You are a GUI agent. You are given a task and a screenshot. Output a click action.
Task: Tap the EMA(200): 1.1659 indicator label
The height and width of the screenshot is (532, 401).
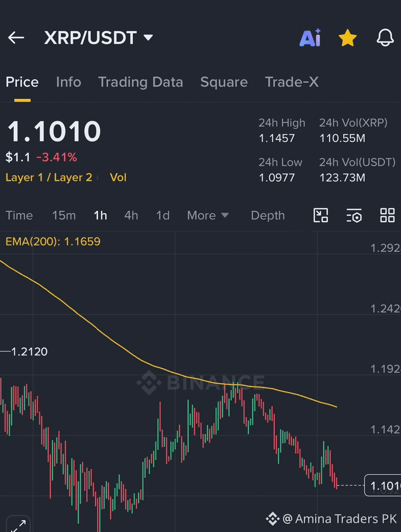pyautogui.click(x=53, y=241)
